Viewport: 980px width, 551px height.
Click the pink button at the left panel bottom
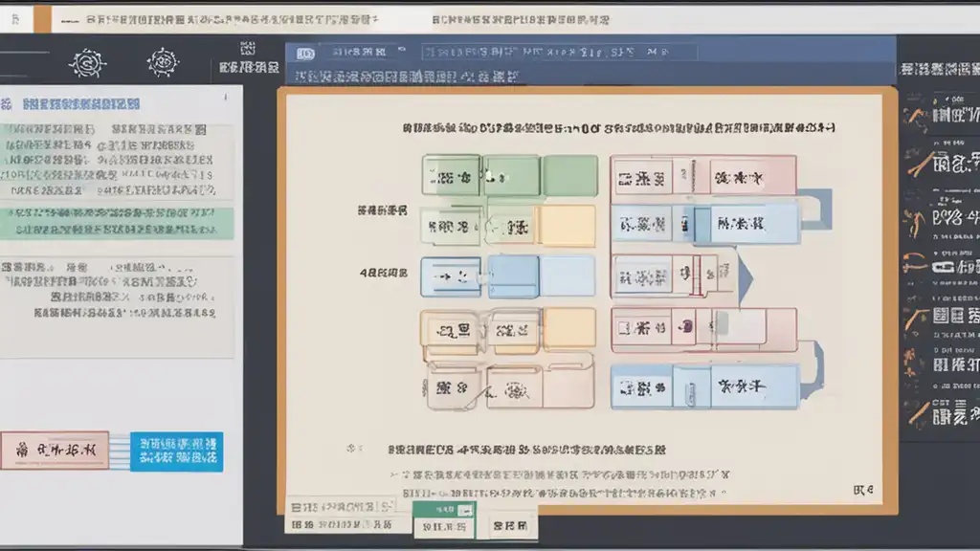[x=55, y=450]
